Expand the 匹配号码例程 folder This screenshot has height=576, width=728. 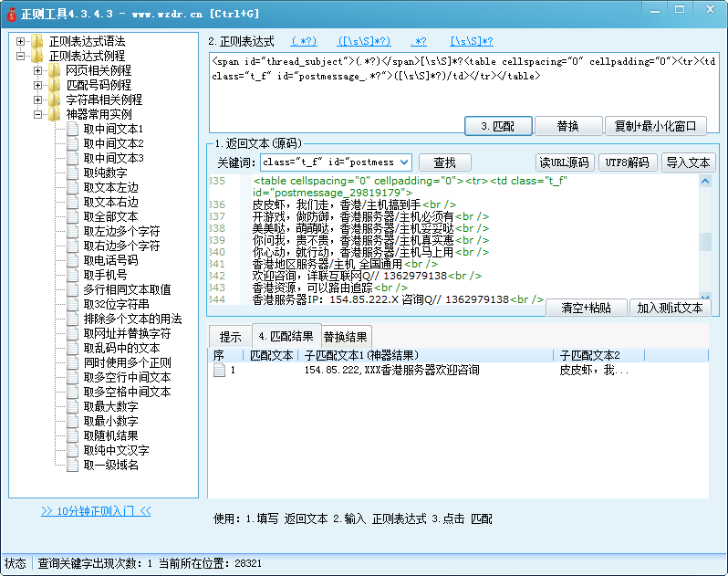click(37, 85)
